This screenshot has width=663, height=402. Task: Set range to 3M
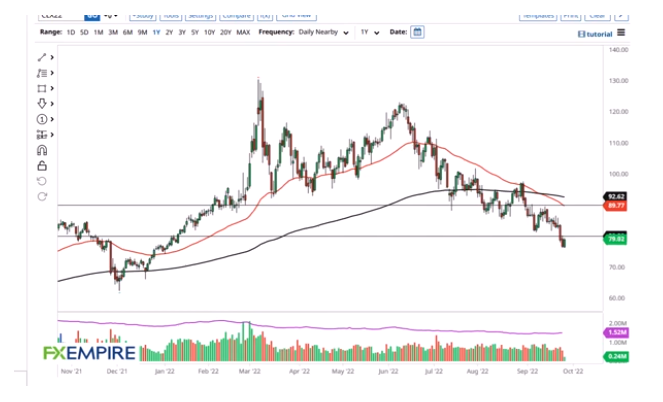pos(113,32)
